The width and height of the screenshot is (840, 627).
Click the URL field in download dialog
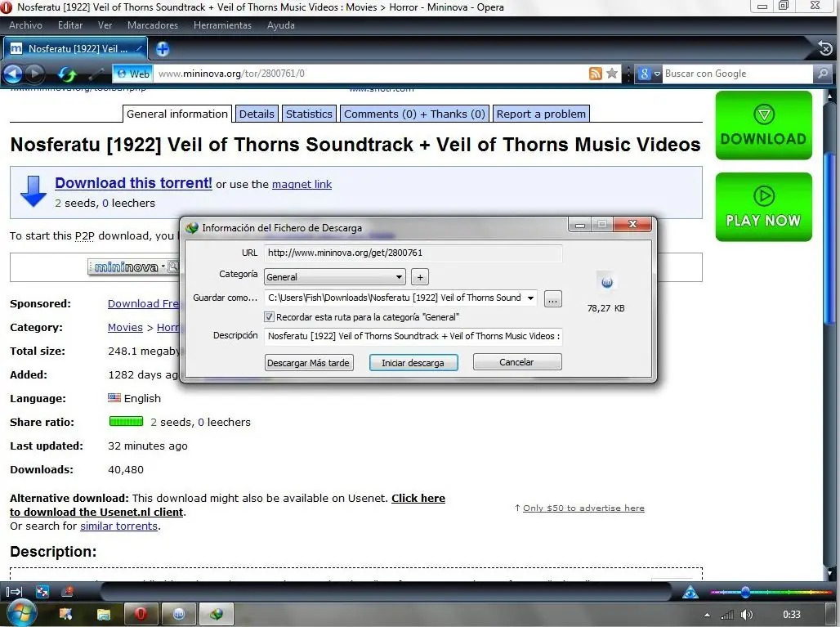pos(413,253)
